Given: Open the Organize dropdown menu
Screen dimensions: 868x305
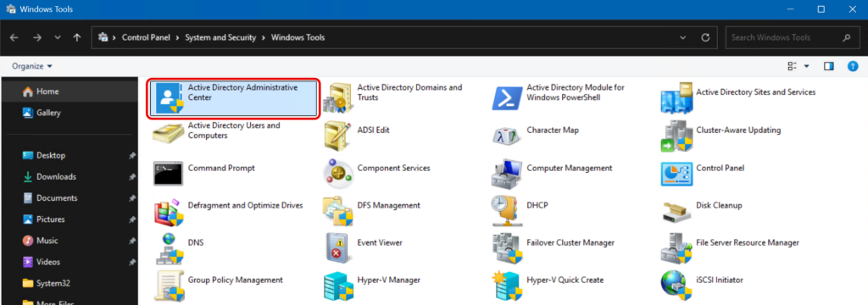Looking at the screenshot, I should [x=32, y=66].
